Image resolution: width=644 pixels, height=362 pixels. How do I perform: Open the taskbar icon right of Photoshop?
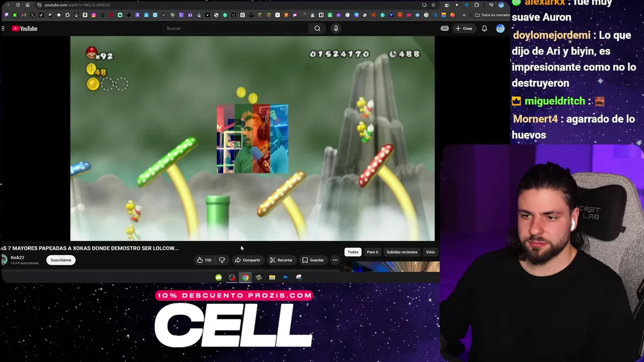click(x=299, y=277)
